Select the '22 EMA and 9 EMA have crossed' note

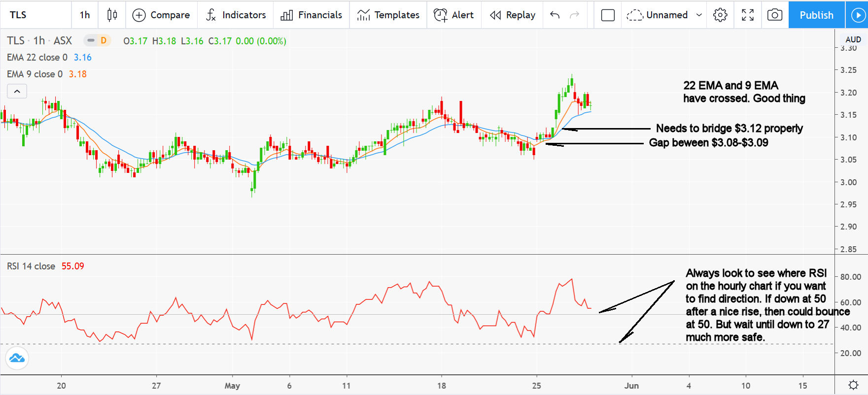click(x=744, y=92)
